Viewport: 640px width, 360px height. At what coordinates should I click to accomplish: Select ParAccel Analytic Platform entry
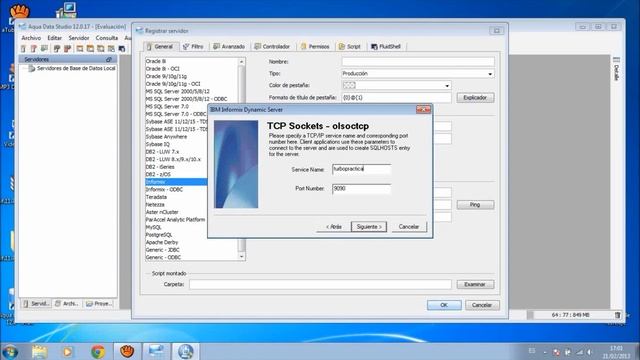pos(176,220)
